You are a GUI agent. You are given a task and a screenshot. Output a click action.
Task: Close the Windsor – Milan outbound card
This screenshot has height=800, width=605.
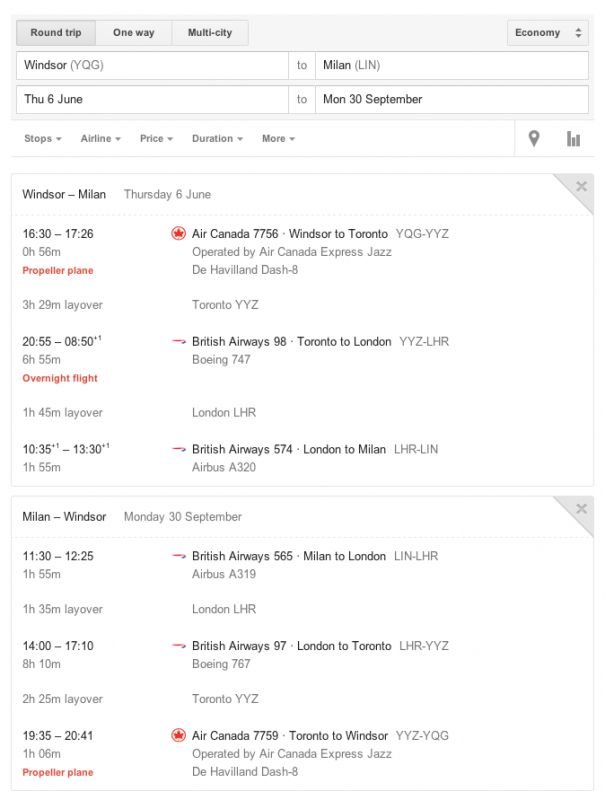581,186
